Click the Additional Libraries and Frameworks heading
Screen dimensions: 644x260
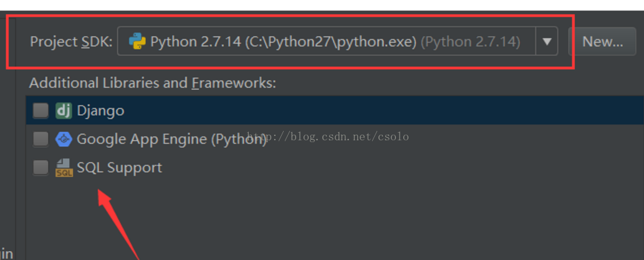coord(152,83)
